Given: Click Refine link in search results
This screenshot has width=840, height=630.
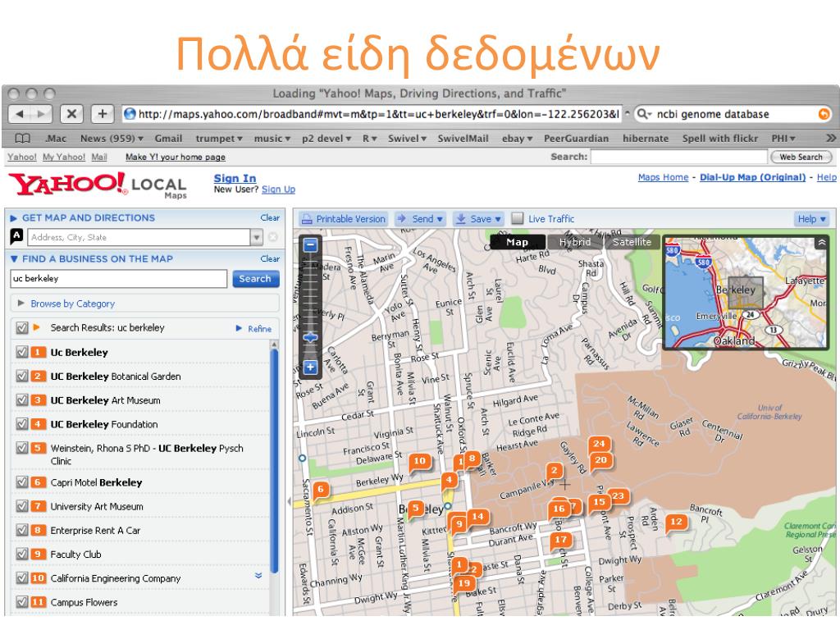Looking at the screenshot, I should tap(260, 328).
